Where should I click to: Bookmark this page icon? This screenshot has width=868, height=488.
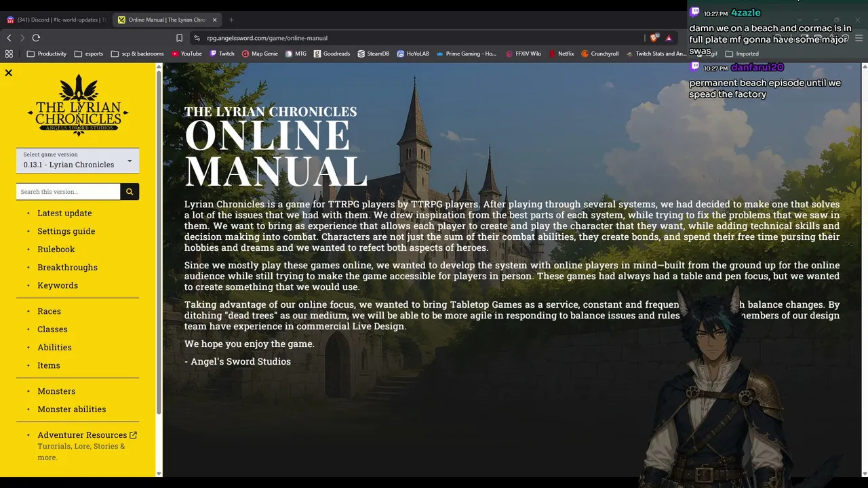click(x=179, y=38)
